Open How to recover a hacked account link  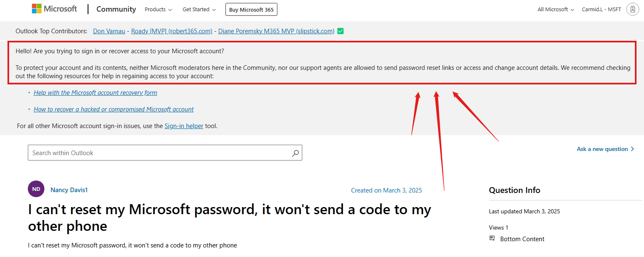tap(113, 109)
